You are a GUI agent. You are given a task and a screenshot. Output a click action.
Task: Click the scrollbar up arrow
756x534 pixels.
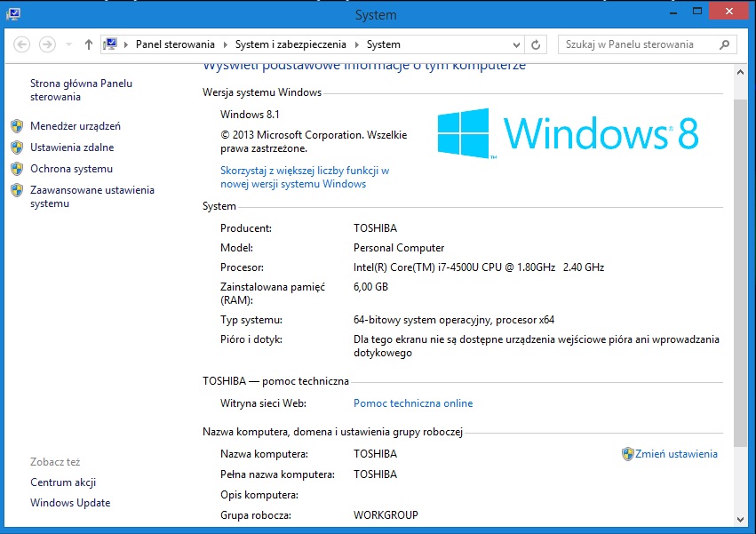point(740,72)
